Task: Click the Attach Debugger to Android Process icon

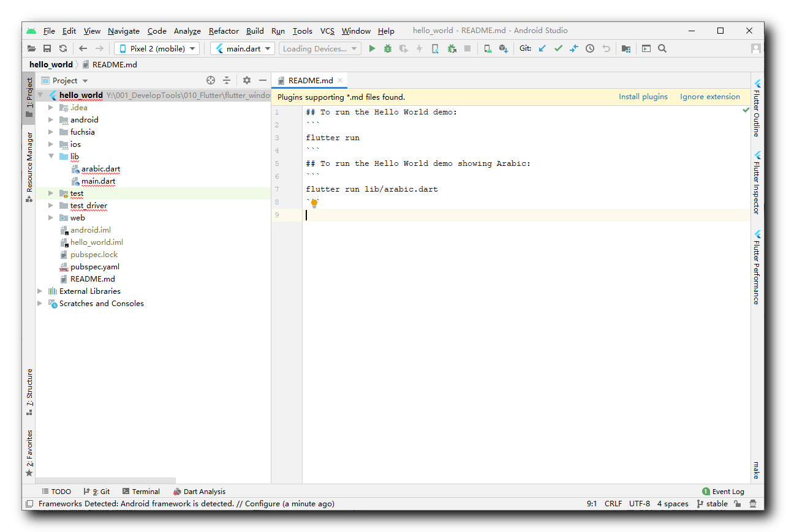Action: point(452,48)
